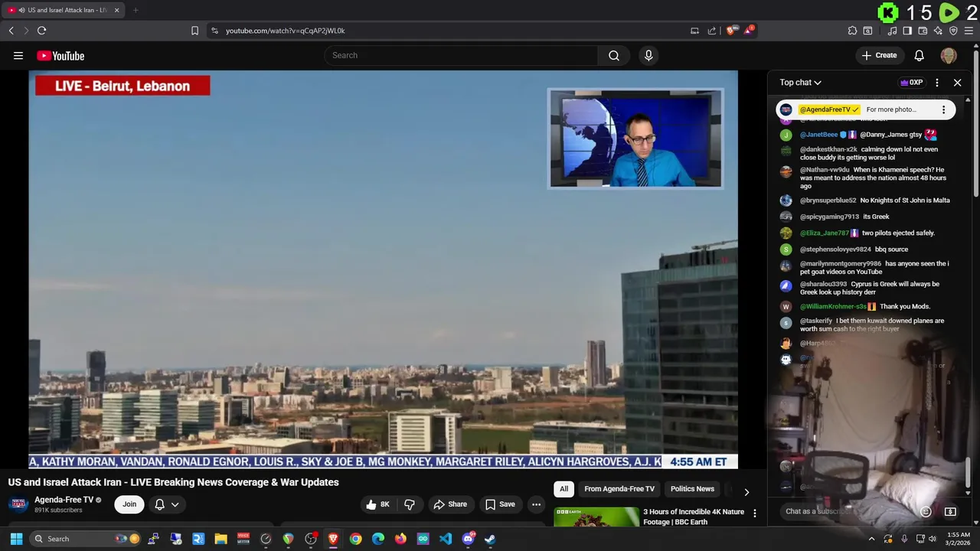Image resolution: width=980 pixels, height=551 pixels.
Task: Close the live chat panel
Action: click(957, 83)
